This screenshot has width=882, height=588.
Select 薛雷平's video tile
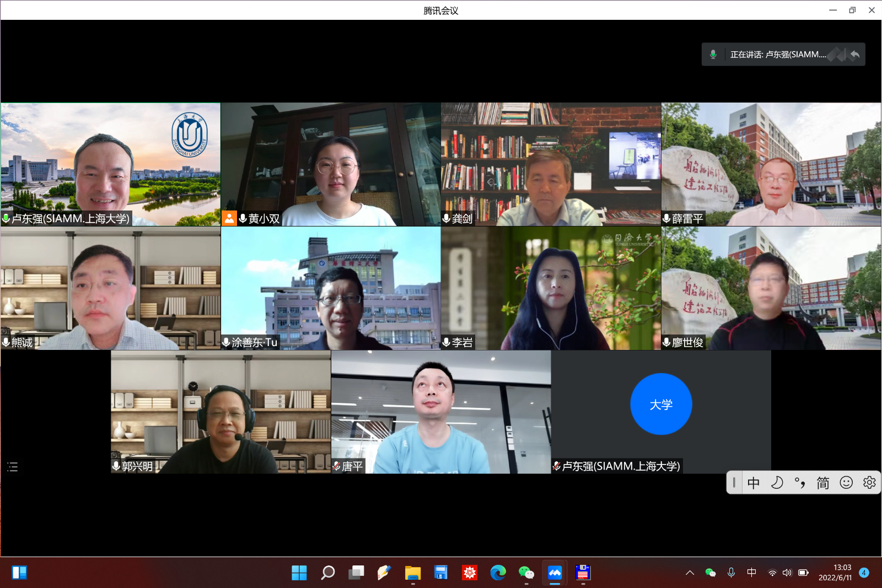[771, 164]
